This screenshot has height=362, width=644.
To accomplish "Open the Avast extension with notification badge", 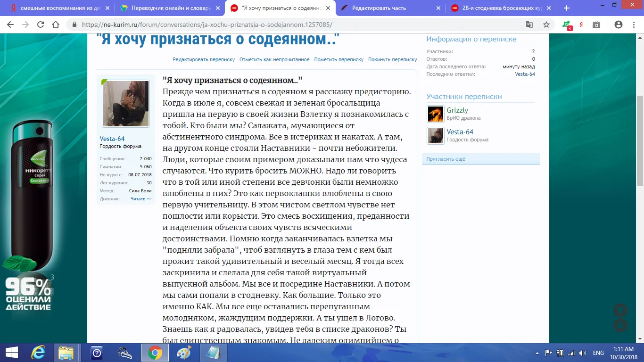I will pos(566,24).
